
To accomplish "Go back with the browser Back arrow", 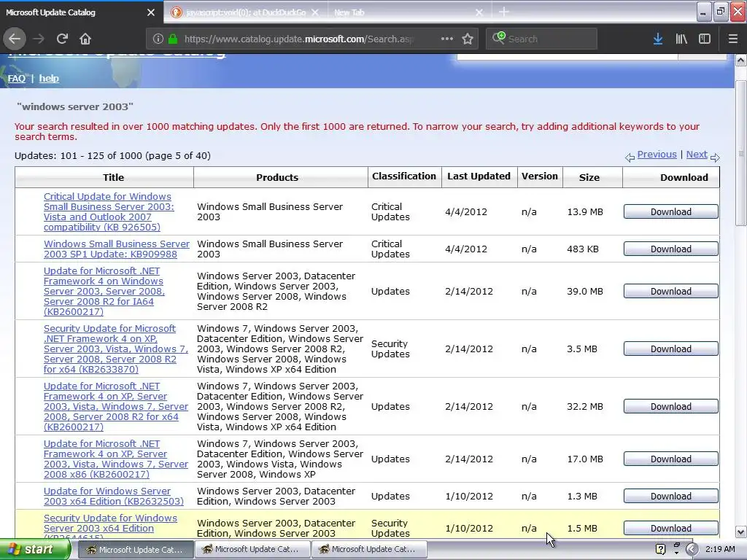I will pyautogui.click(x=15, y=39).
